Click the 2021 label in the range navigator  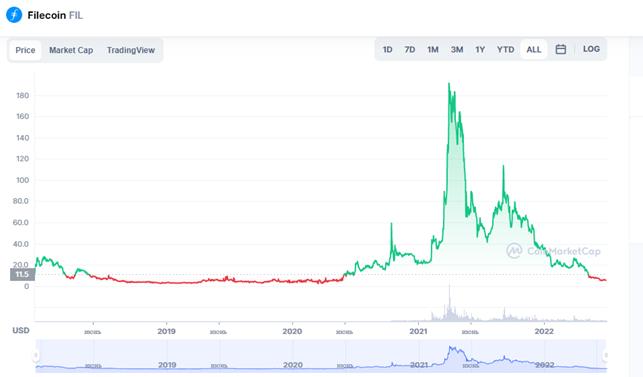click(x=419, y=365)
